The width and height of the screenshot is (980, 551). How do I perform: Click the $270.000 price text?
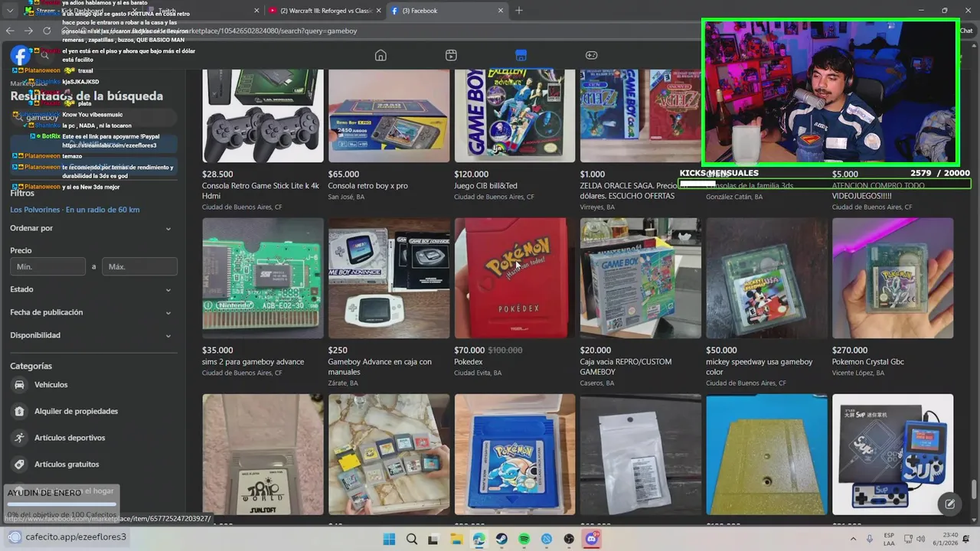point(850,350)
